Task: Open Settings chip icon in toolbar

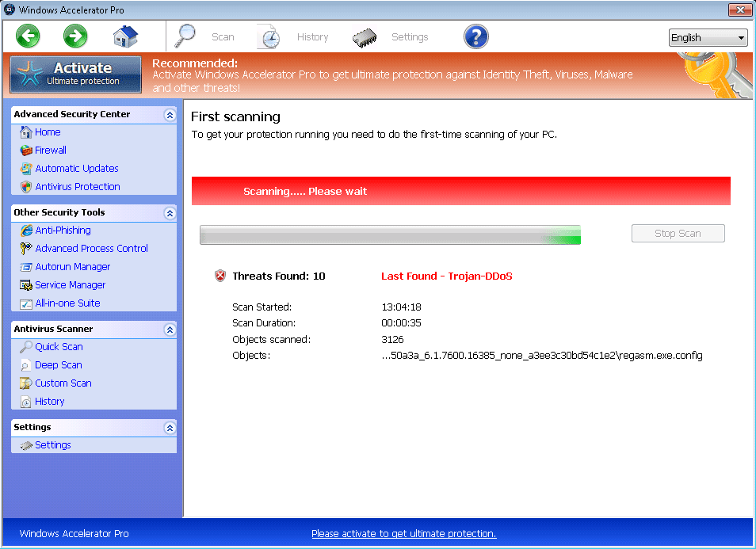Action: click(365, 37)
